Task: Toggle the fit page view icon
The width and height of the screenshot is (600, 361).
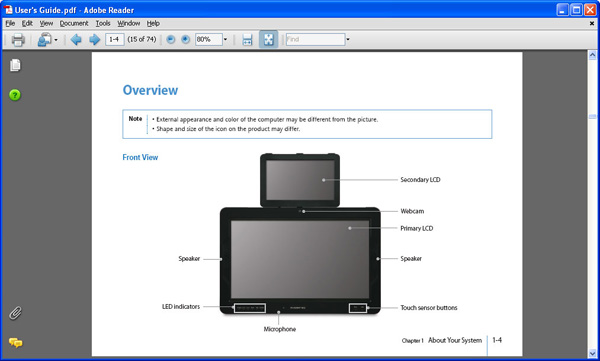Action: click(269, 39)
